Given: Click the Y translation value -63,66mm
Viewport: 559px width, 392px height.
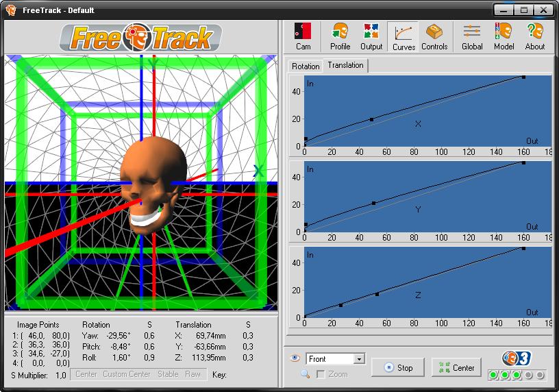Looking at the screenshot, I should point(210,347).
